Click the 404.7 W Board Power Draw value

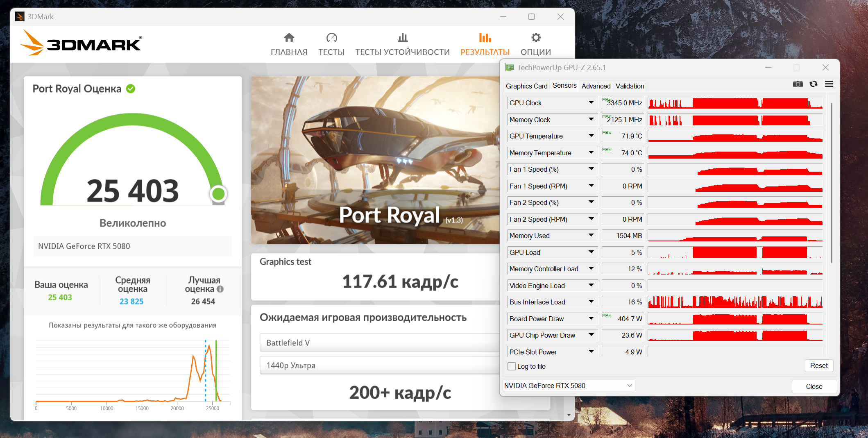(x=623, y=318)
